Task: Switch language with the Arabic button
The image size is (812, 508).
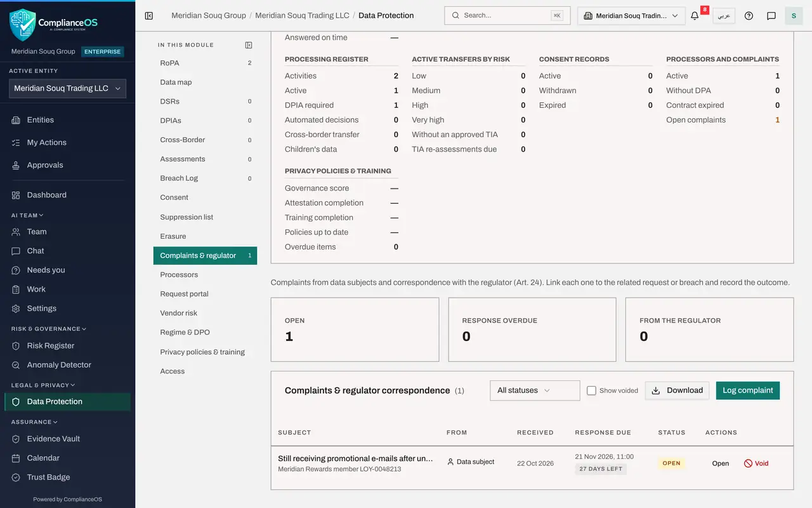Action: point(724,16)
